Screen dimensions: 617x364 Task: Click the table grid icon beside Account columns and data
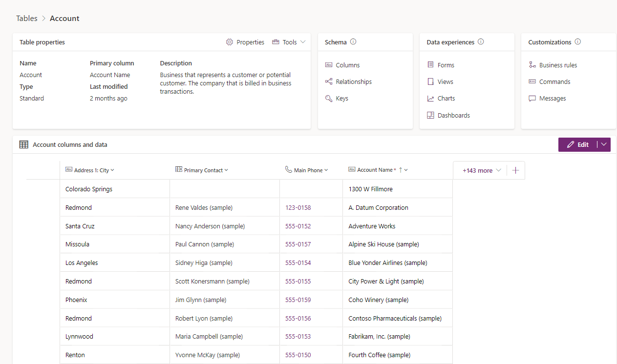point(24,144)
